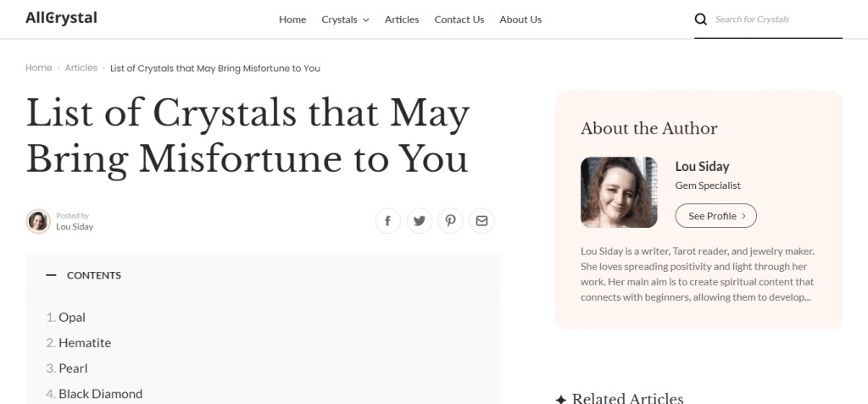Share article on Facebook
This screenshot has height=404, width=868.
pyautogui.click(x=387, y=221)
